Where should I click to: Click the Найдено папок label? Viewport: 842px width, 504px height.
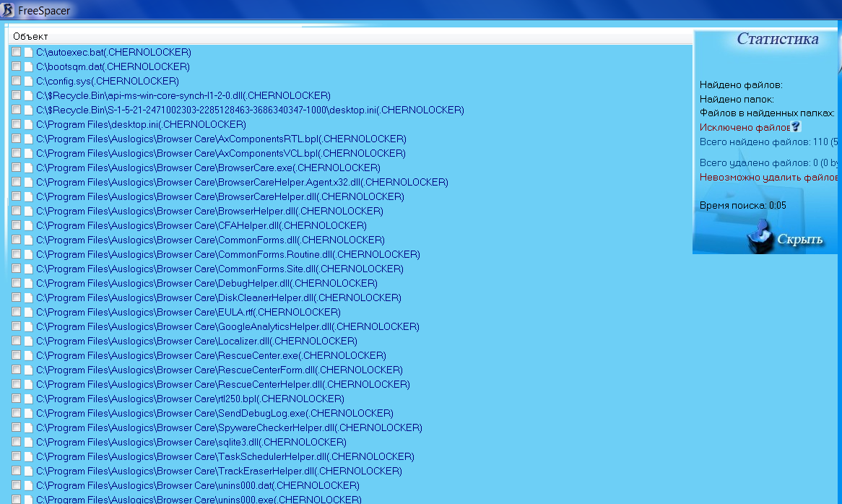coord(737,99)
